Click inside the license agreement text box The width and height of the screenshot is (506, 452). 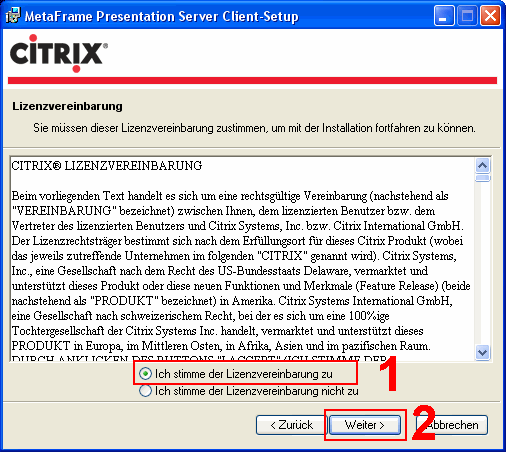(x=242, y=259)
